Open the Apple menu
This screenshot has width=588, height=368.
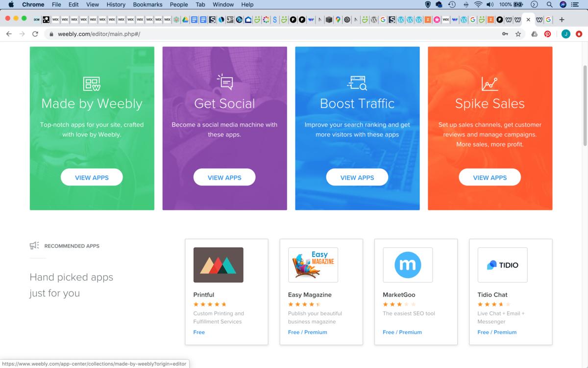11,4
